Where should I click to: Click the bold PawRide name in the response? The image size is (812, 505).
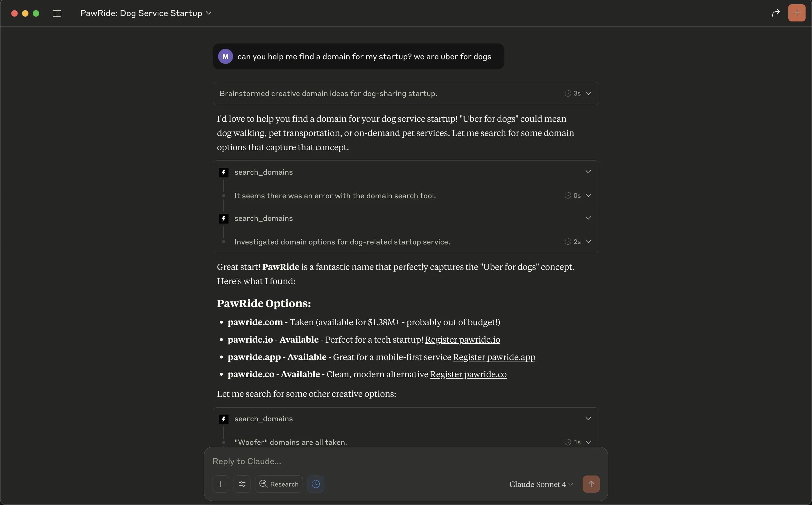pyautogui.click(x=281, y=267)
